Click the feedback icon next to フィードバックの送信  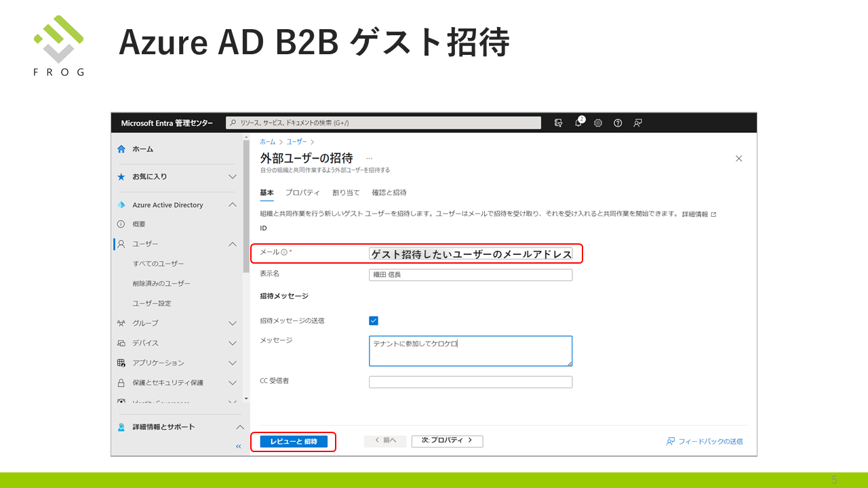pos(671,441)
